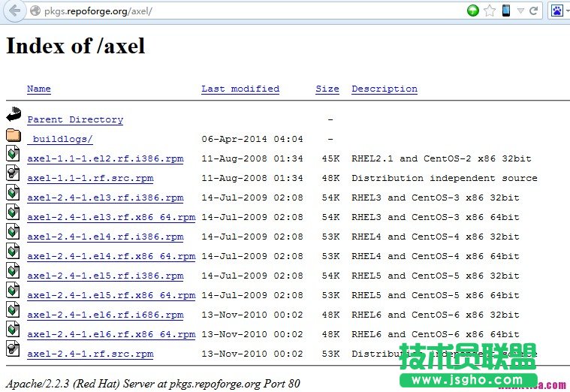Click the browser back arrow button
Viewport: 570px width, 392px height.
[x=14, y=11]
